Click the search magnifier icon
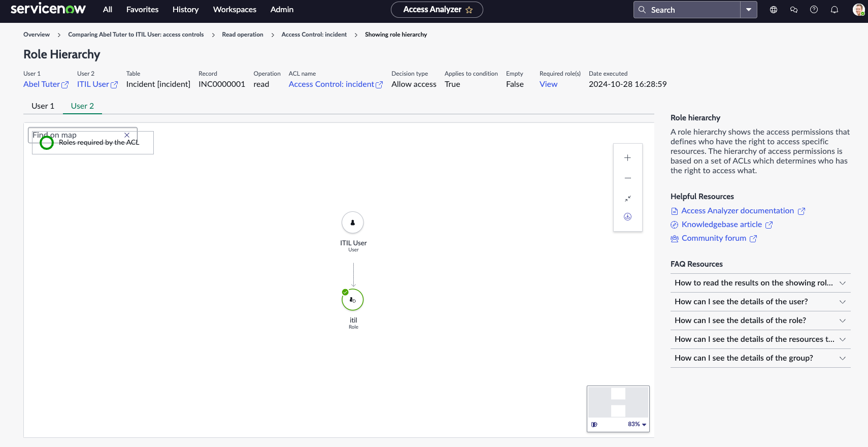Screen dimensions: 868x447 [x=642, y=10]
